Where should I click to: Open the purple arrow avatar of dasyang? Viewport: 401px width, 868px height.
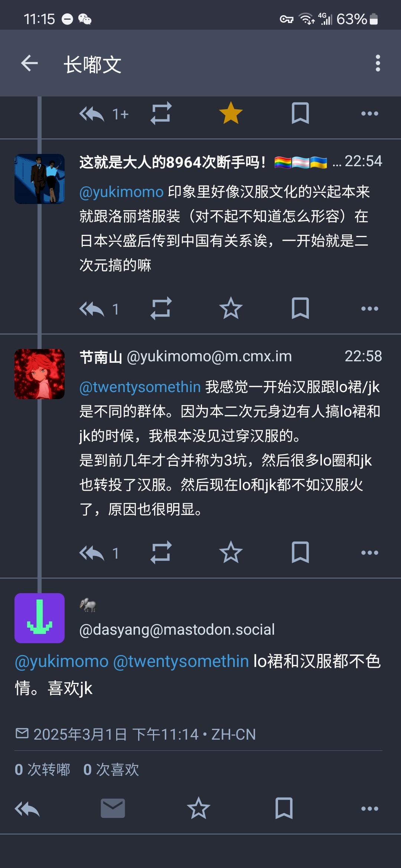[39, 618]
